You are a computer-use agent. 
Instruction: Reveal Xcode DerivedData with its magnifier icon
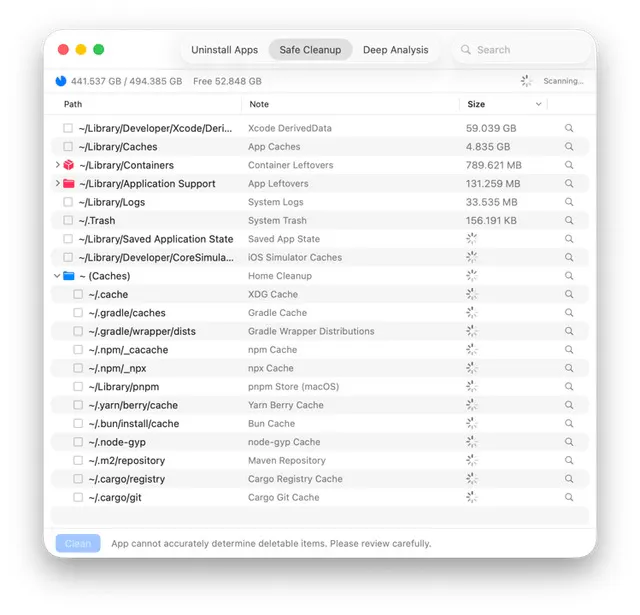click(569, 128)
